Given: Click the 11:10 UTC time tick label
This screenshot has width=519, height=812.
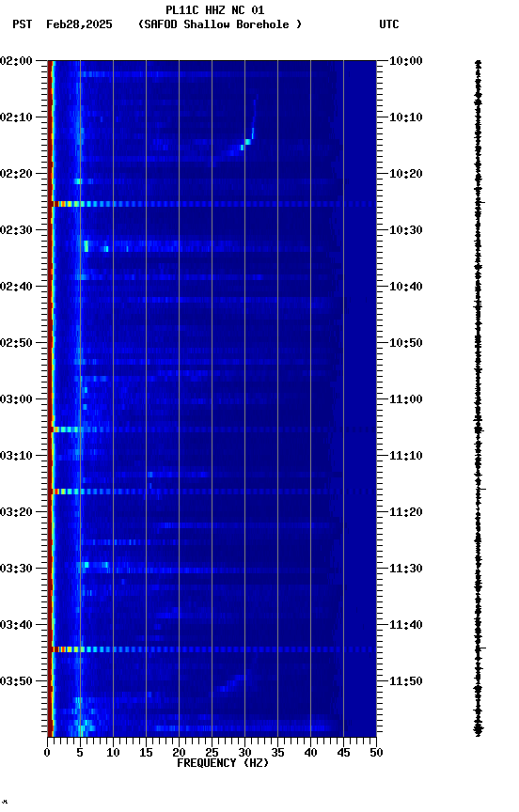Looking at the screenshot, I should click(406, 456).
